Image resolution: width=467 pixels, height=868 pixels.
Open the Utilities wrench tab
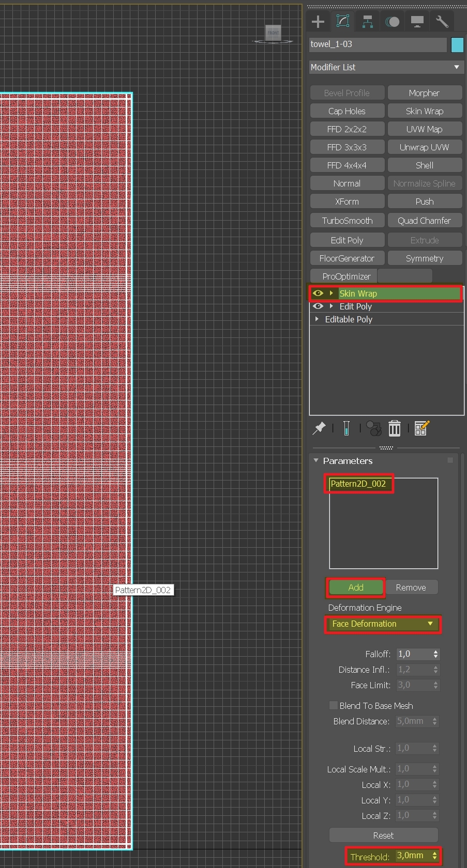(442, 22)
